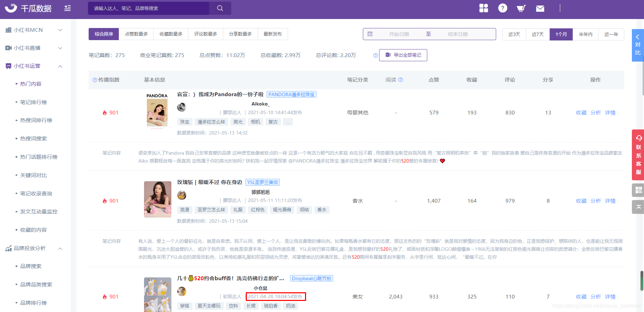Viewport: 644px width, 312px height.
Task: Click the help icon beside 导出全部笔记
Action: coord(375,55)
